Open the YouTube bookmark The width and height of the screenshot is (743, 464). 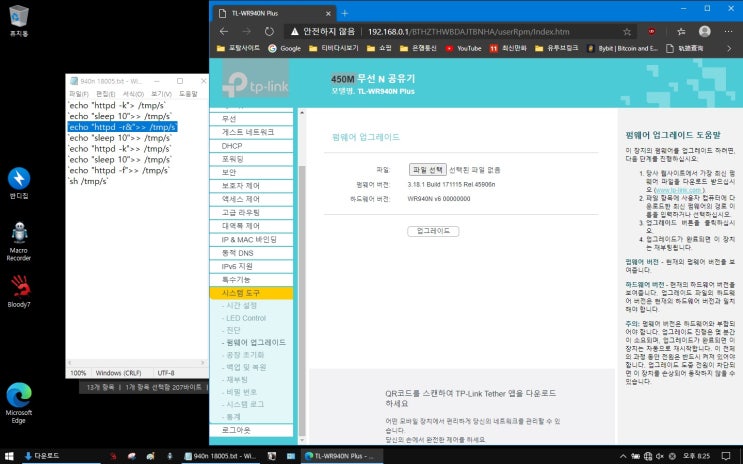click(x=463, y=48)
